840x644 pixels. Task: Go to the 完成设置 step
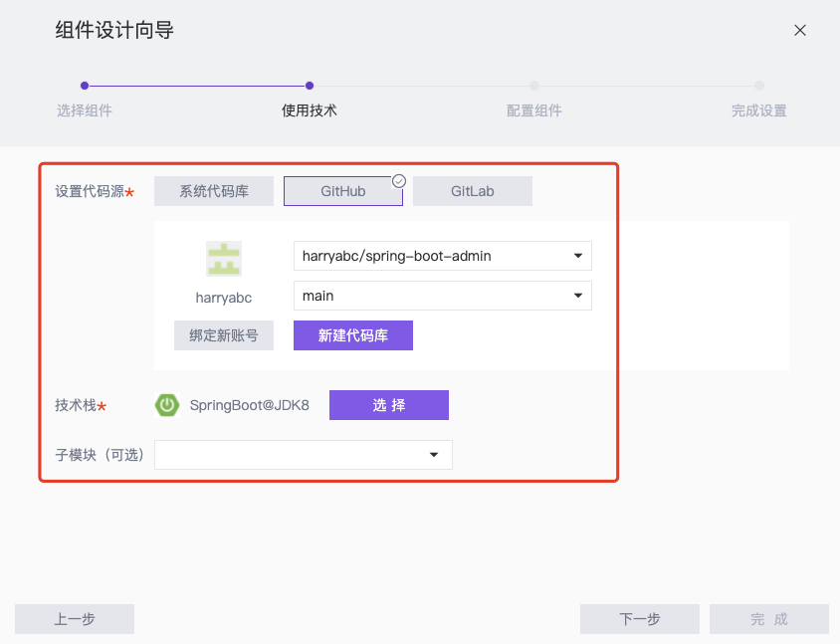759,110
